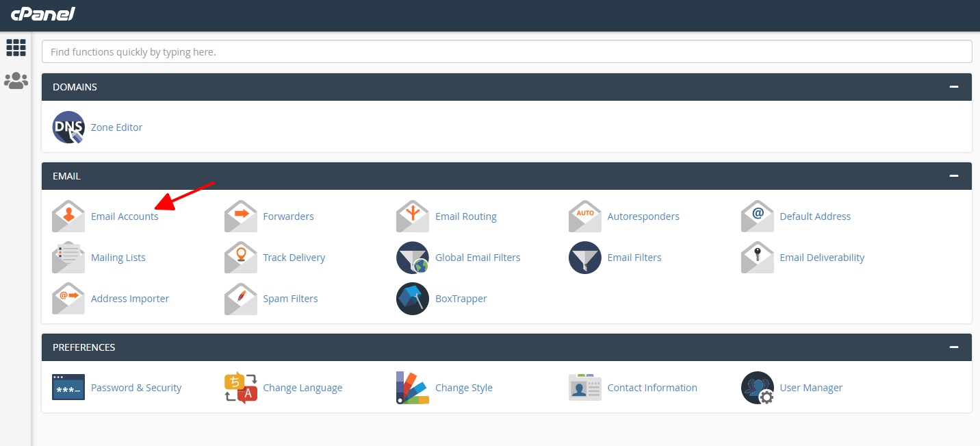Click the Email Routing icon
The height and width of the screenshot is (446, 980).
click(x=413, y=216)
